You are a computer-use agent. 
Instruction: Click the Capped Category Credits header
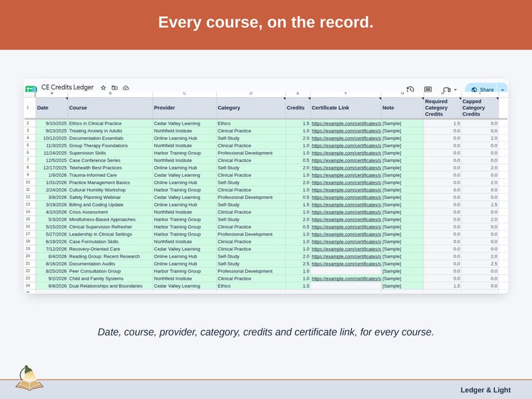(x=480, y=108)
